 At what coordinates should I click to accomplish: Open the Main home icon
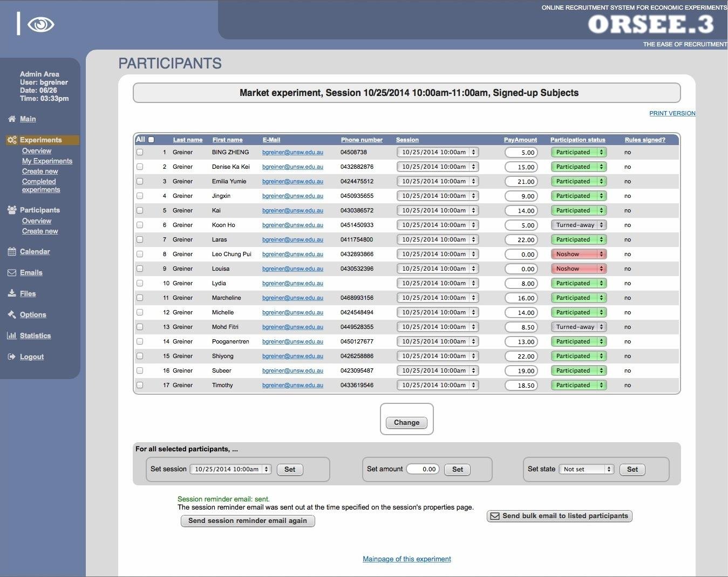(12, 119)
